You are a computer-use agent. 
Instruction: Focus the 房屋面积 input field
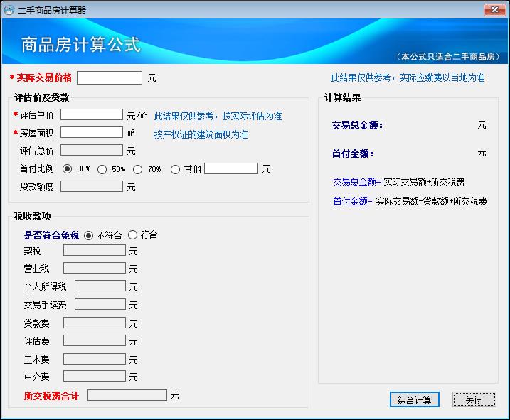(92, 132)
